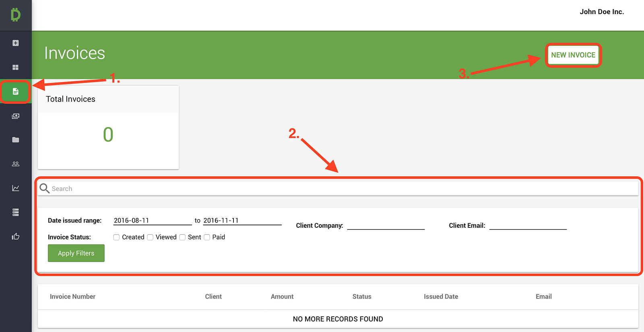Click the start date 2016-08-11 field
The image size is (644, 332).
click(153, 221)
